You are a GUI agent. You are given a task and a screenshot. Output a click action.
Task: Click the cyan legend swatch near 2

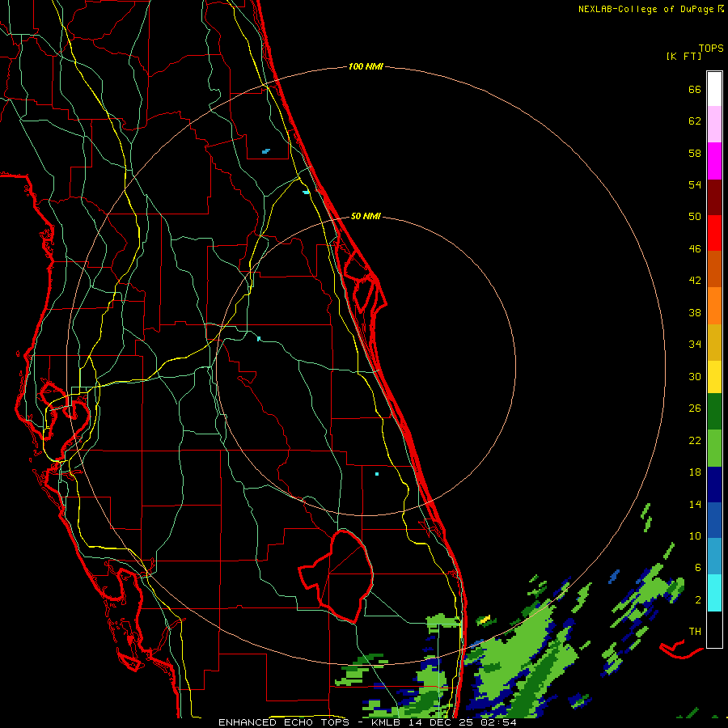point(714,593)
